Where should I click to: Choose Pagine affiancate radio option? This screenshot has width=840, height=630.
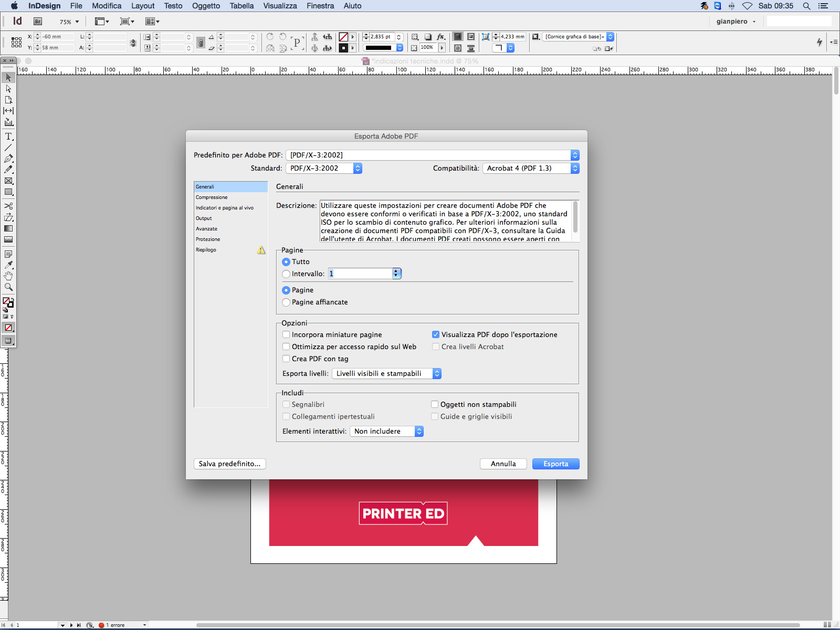(x=286, y=302)
